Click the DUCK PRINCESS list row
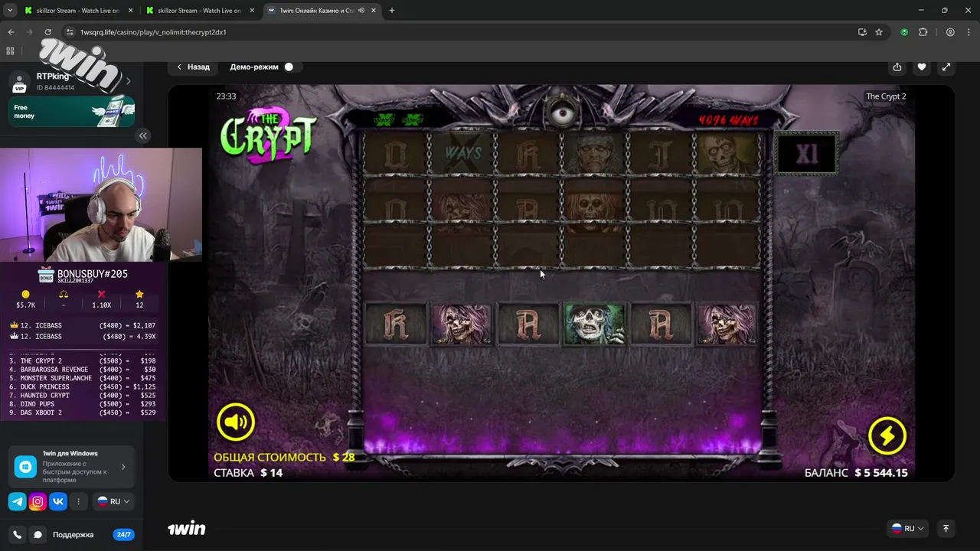 coord(82,387)
